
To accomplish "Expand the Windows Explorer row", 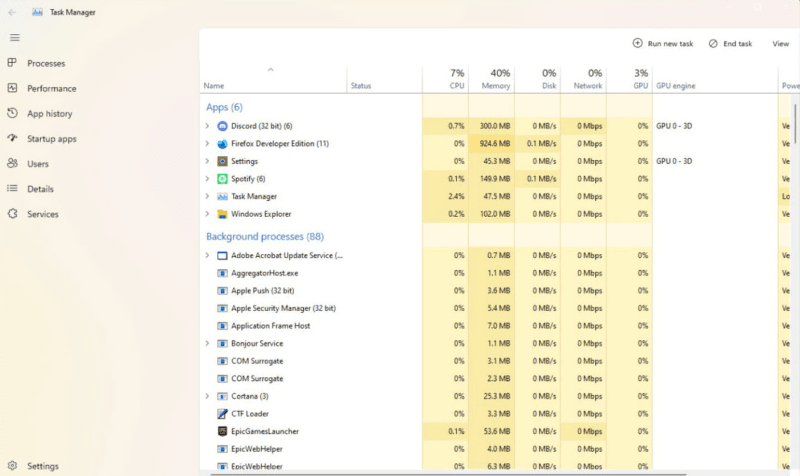I will pos(207,214).
